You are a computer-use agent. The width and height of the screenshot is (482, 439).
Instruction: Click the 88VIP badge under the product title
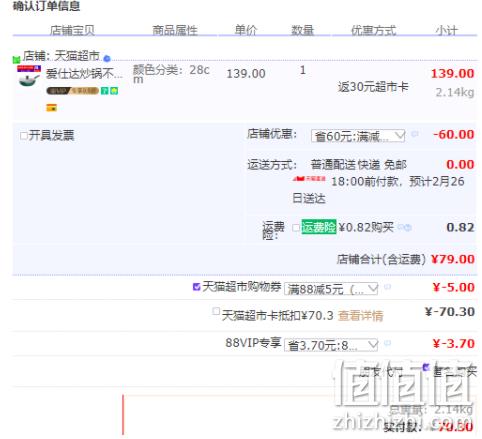(72, 91)
